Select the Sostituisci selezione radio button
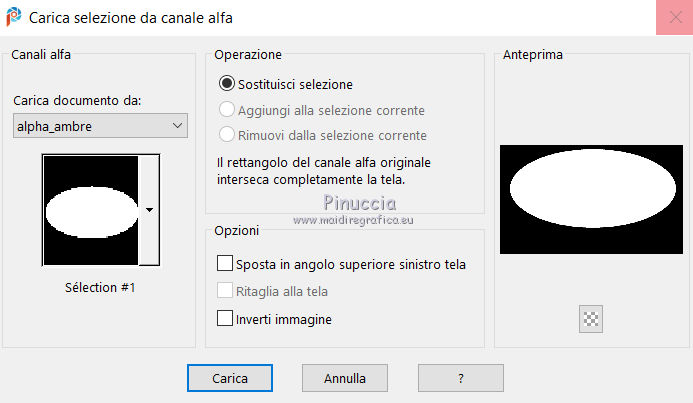Image resolution: width=693 pixels, height=403 pixels. pos(227,84)
